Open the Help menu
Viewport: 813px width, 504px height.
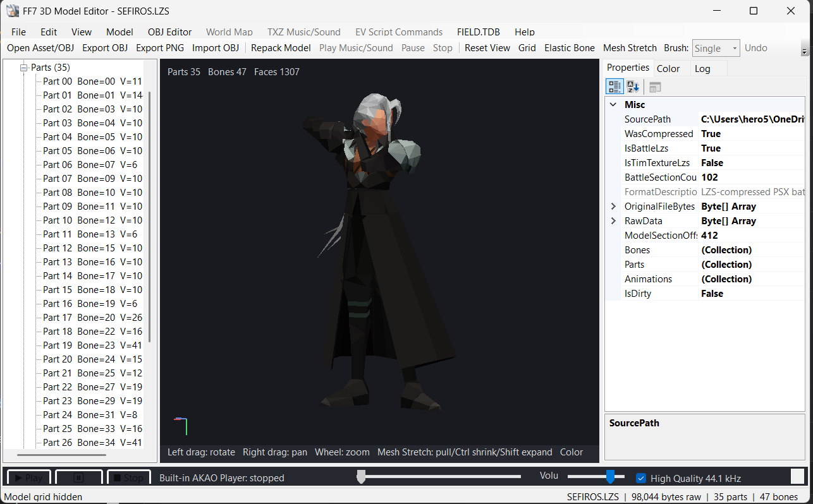pyautogui.click(x=525, y=32)
